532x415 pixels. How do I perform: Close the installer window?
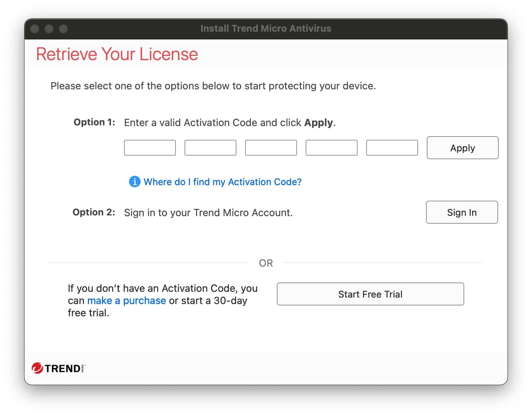[x=35, y=29]
